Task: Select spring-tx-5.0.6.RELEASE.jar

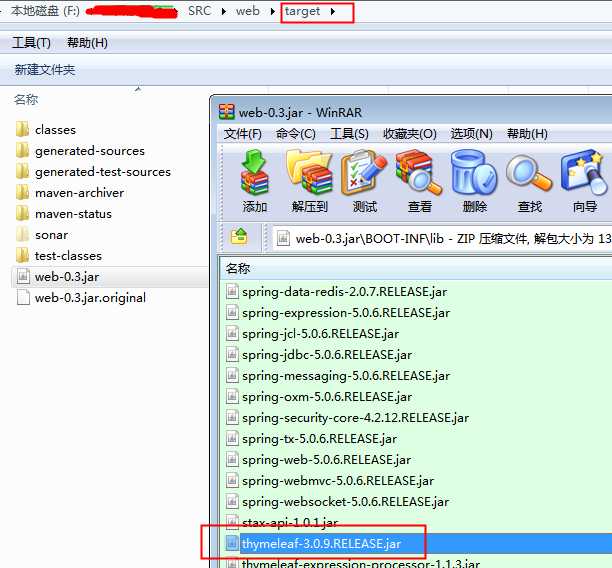Action: click(x=319, y=439)
